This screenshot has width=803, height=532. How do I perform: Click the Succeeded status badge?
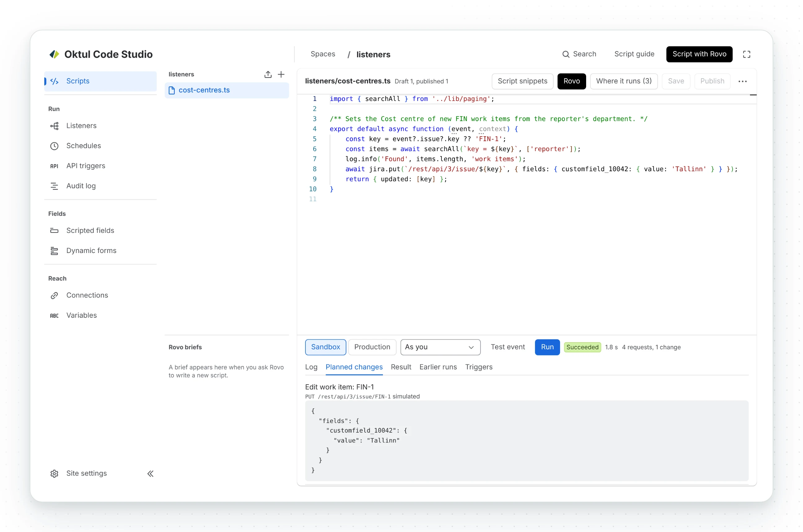582,347
